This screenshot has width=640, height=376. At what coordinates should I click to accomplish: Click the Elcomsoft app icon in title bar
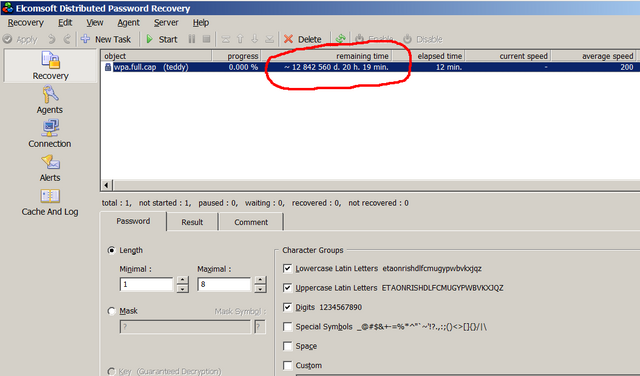coord(7,8)
